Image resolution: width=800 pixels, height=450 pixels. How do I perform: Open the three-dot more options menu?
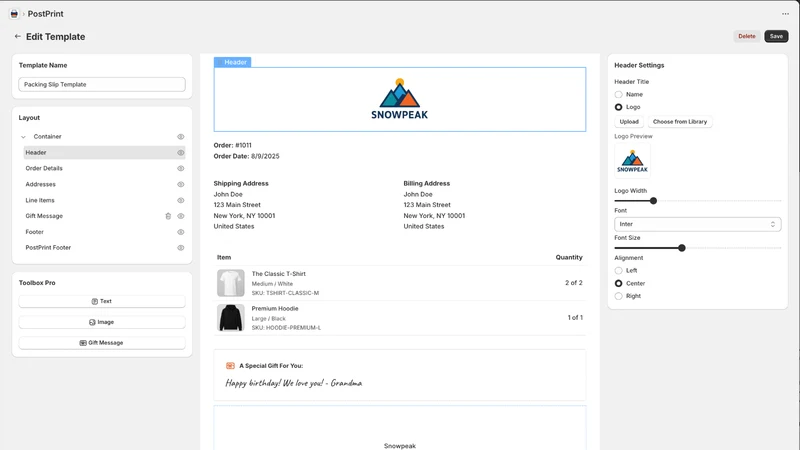(x=785, y=14)
